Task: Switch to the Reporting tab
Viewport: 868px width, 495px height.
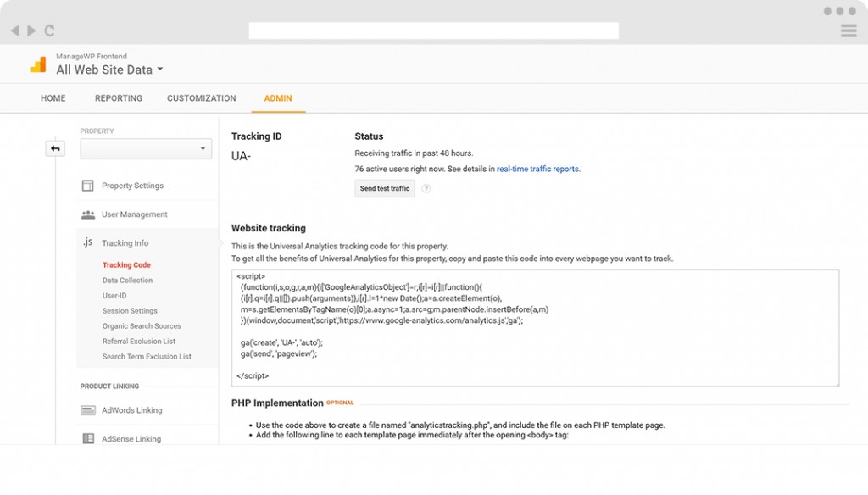Action: 119,98
